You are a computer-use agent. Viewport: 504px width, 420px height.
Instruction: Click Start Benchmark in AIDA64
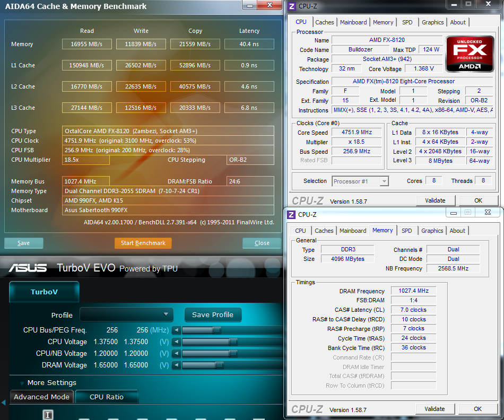[143, 243]
